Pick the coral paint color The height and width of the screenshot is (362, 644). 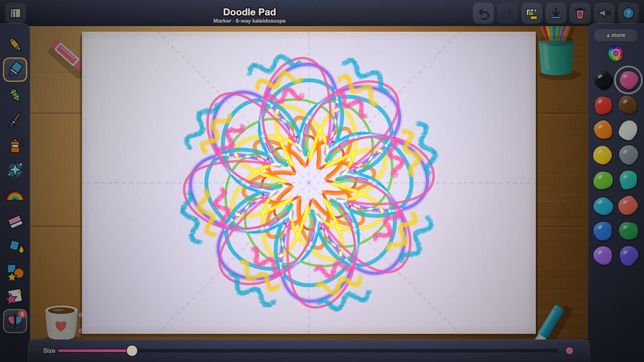tap(628, 205)
